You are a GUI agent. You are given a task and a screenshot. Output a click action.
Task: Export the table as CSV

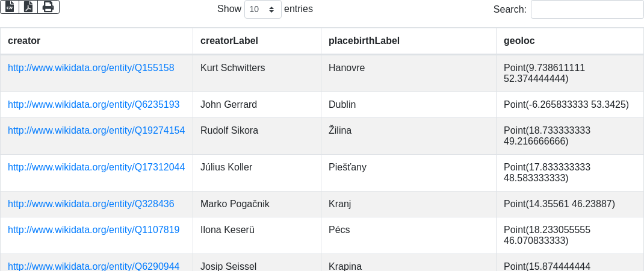(10, 7)
